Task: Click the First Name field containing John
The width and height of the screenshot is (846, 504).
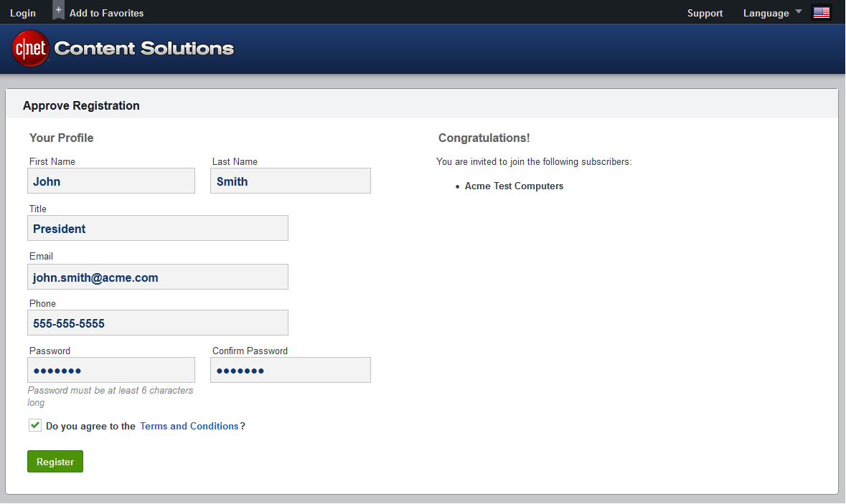Action: [111, 181]
